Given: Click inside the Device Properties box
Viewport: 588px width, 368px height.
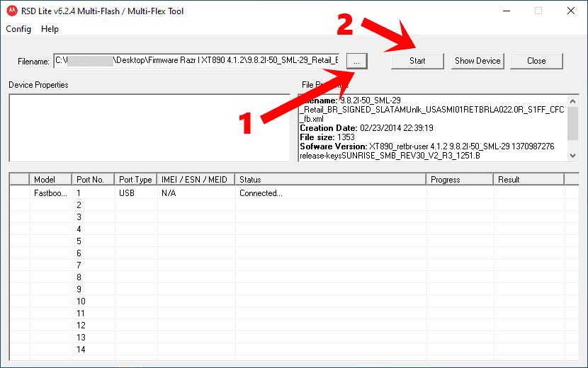Looking at the screenshot, I should [149, 128].
